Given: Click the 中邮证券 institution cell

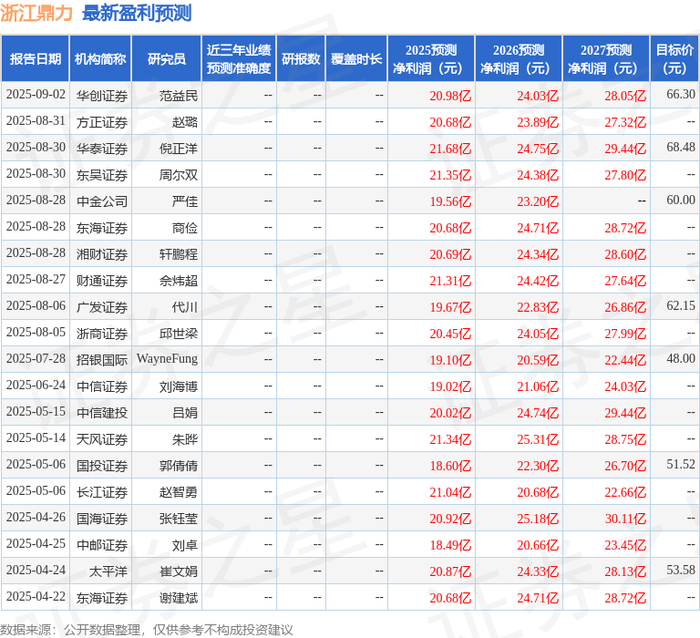Looking at the screenshot, I should [x=102, y=545].
